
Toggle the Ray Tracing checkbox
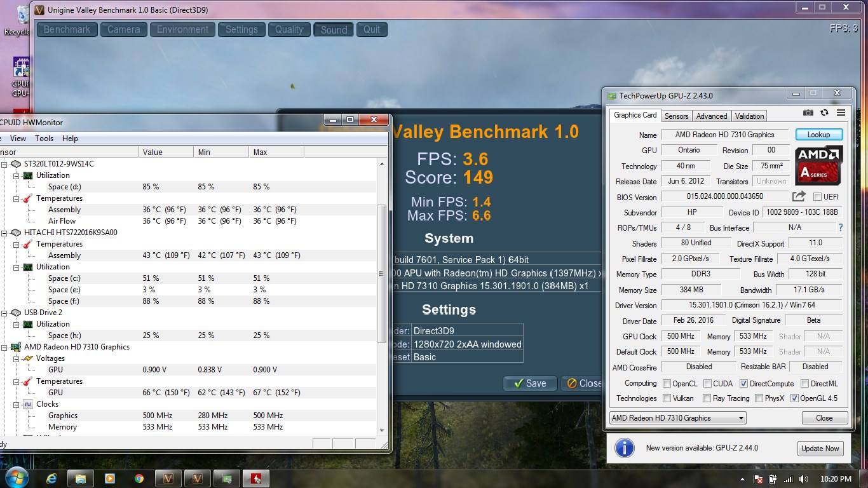(x=707, y=398)
